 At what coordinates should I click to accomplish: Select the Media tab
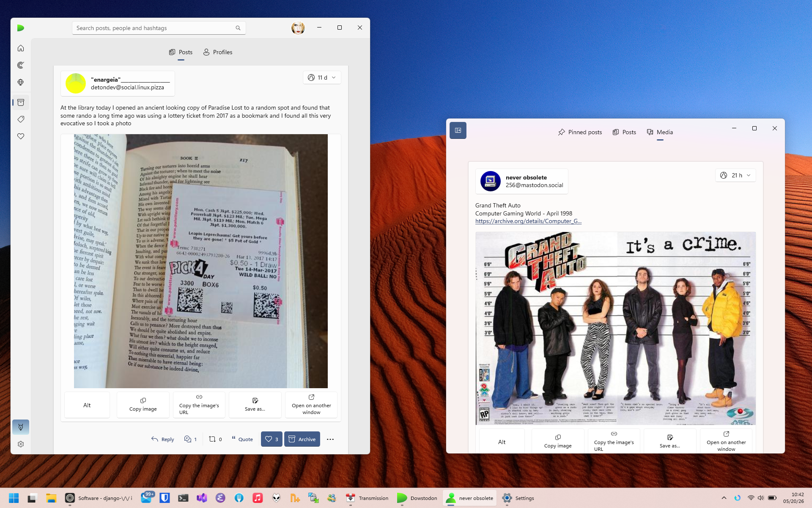[x=660, y=132]
